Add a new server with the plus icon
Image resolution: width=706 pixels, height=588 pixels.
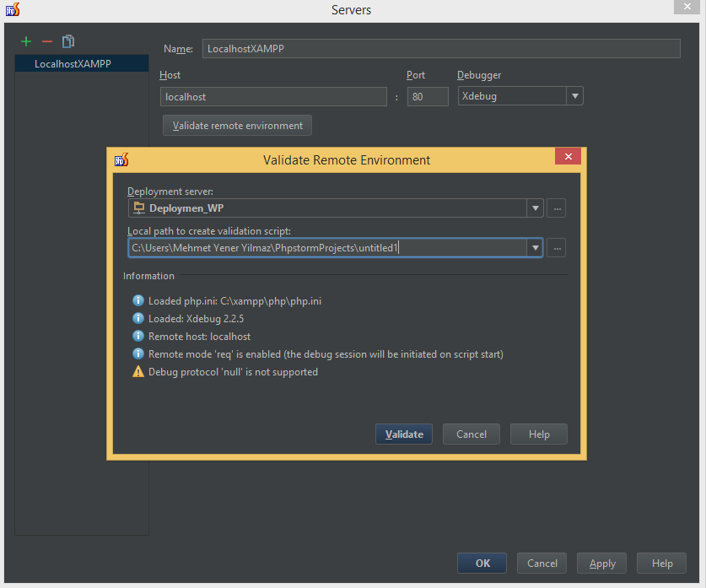click(x=25, y=41)
